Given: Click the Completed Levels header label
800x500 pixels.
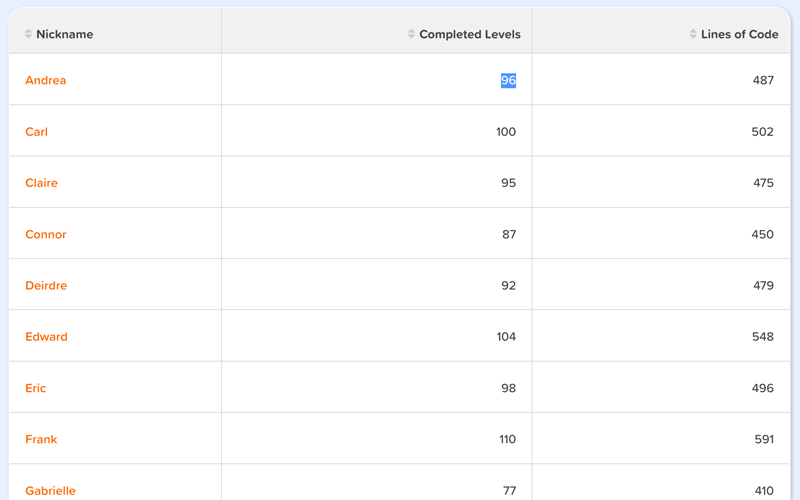Looking at the screenshot, I should click(x=469, y=34).
